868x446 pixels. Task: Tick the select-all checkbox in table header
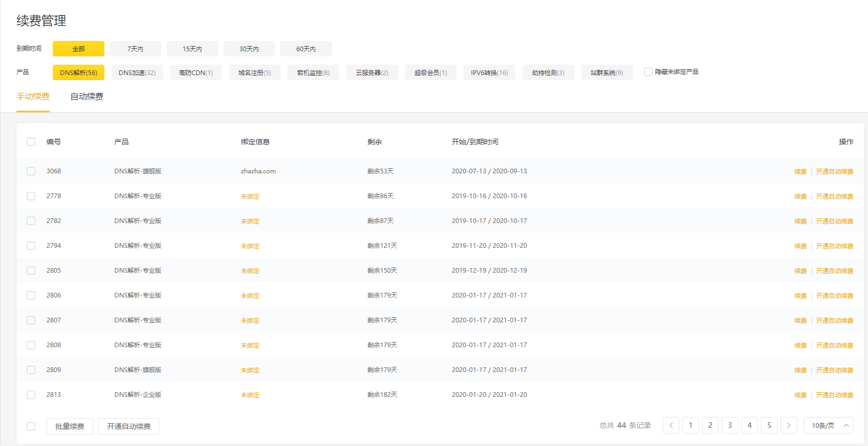point(31,142)
